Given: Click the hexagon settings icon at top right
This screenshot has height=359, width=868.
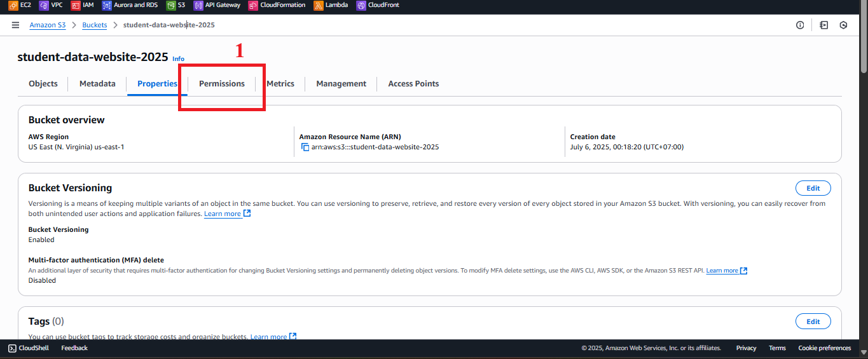Looking at the screenshot, I should [843, 25].
